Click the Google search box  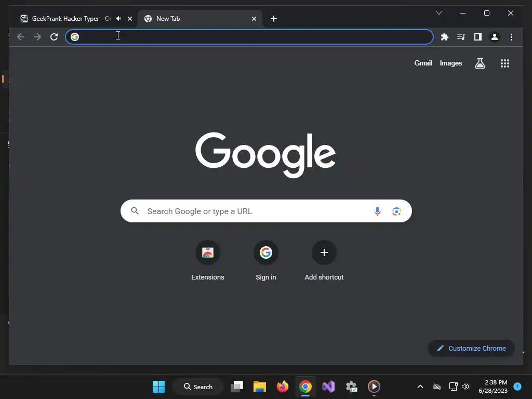(x=266, y=211)
